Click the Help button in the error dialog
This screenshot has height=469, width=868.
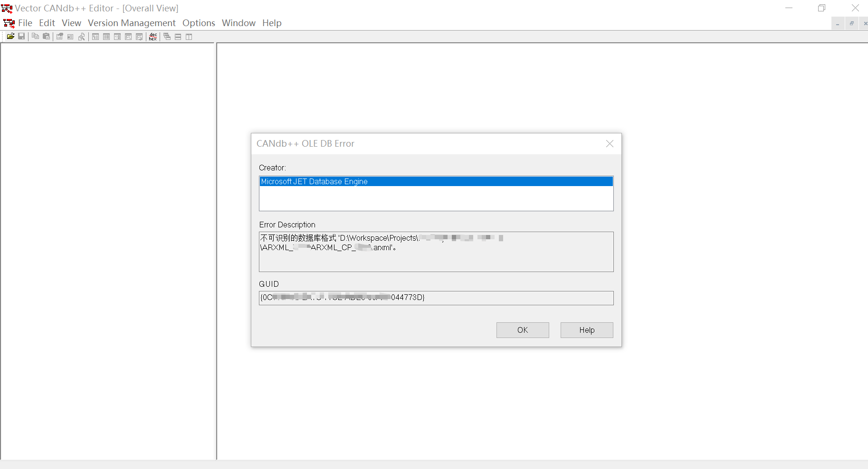coord(587,330)
